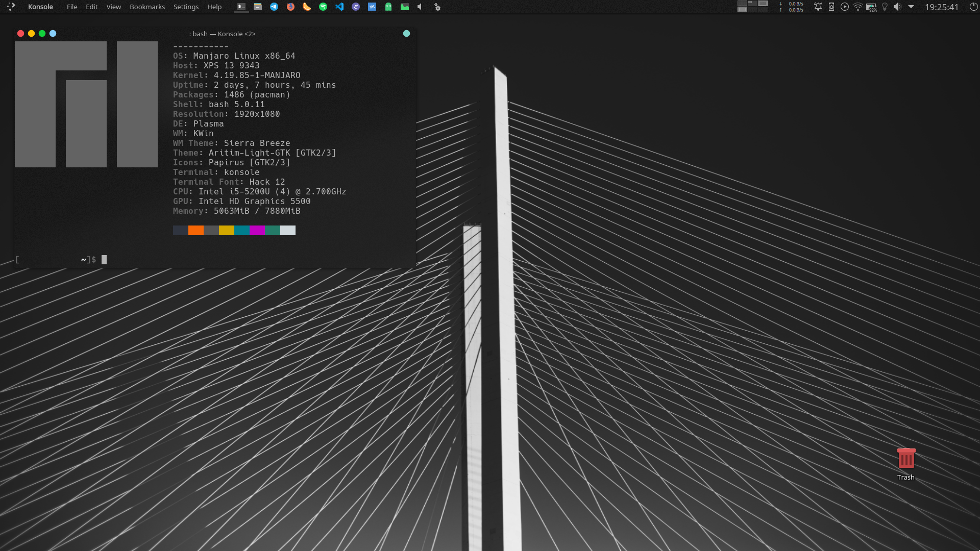The width and height of the screenshot is (980, 551).
Task: Launch Firefox from the top panel
Action: (x=290, y=7)
